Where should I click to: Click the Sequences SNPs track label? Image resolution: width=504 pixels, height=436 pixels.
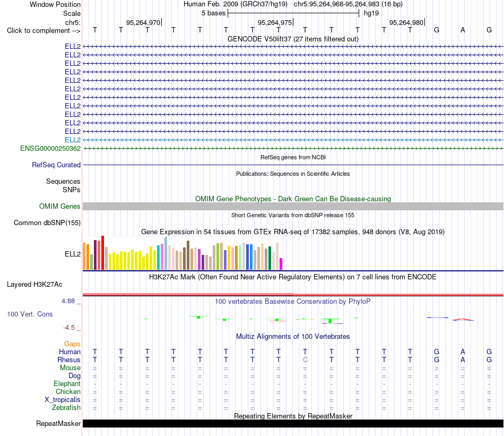click(63, 186)
